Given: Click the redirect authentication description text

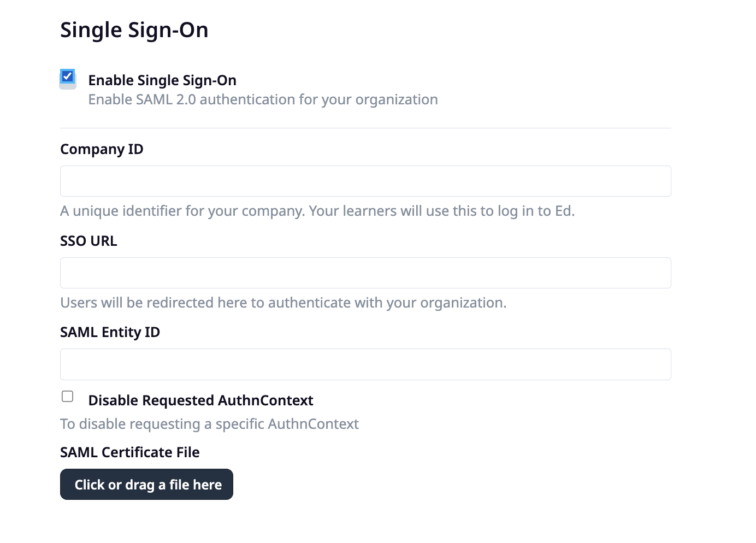Looking at the screenshot, I should tap(283, 302).
